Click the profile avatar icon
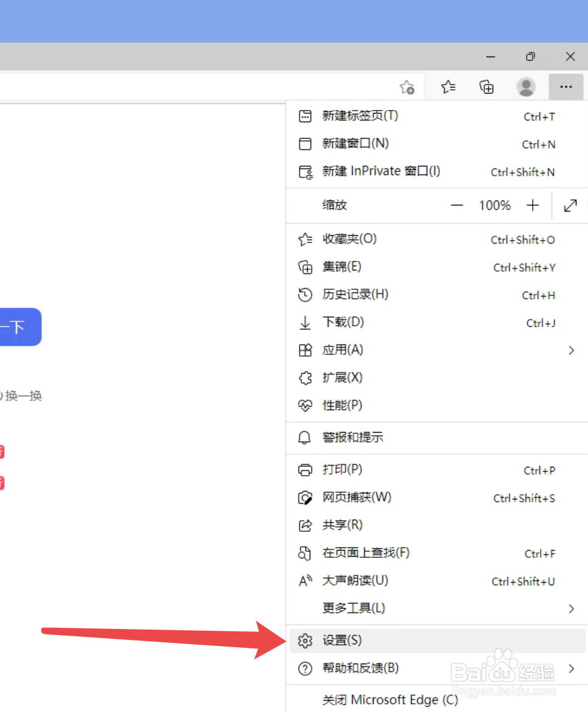Screen dimensions: 588x711 [x=526, y=87]
